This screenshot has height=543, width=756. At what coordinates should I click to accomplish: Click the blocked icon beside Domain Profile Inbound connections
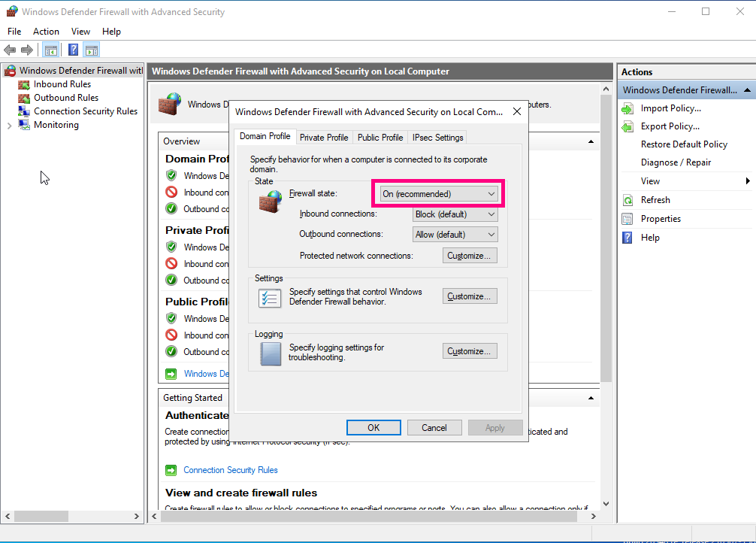171,192
